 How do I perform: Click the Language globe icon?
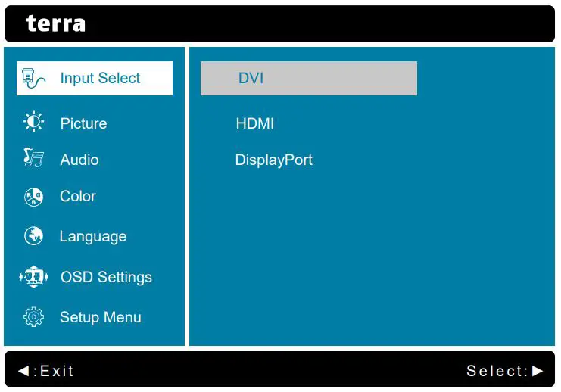pyautogui.click(x=34, y=236)
